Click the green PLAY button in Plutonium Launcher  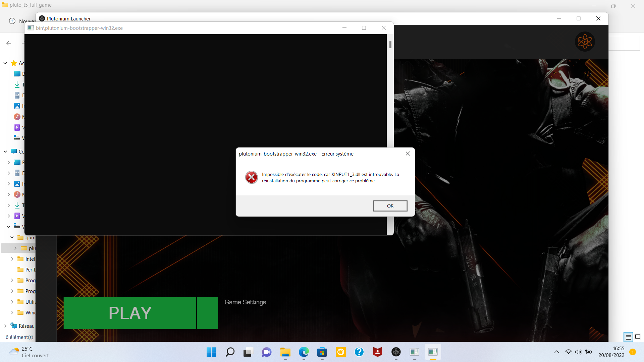pos(130,313)
